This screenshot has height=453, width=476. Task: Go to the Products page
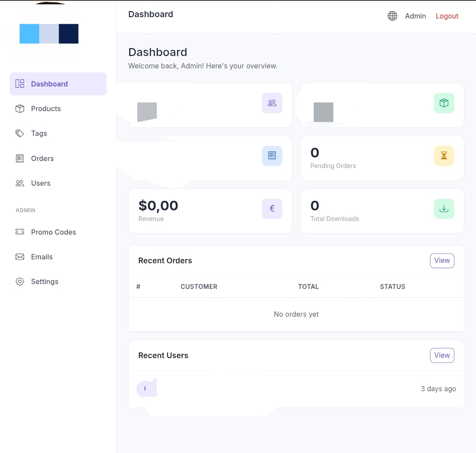tap(58, 109)
